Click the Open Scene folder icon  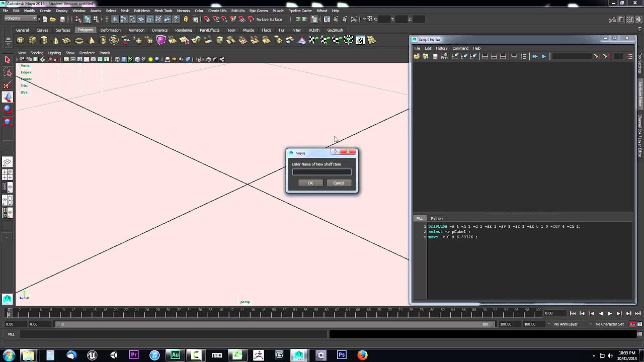(53, 19)
